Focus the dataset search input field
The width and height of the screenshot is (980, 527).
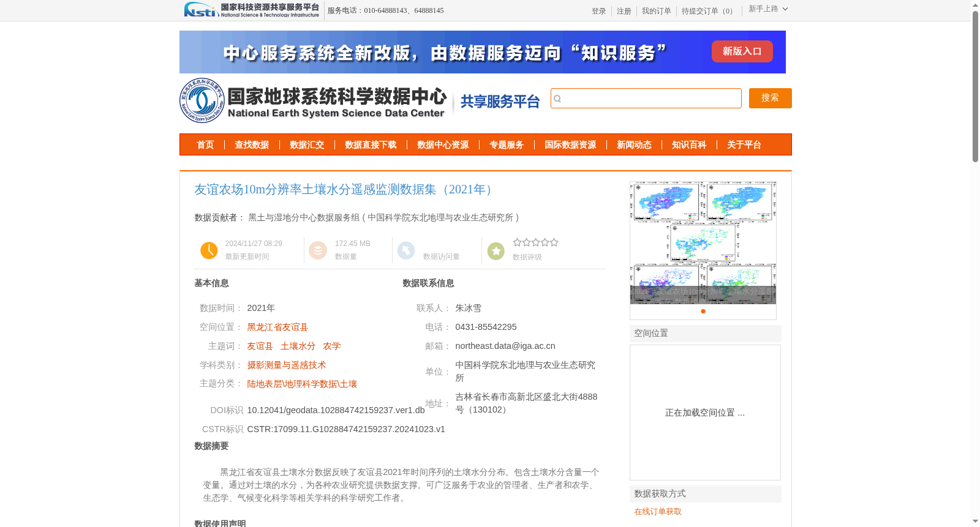coord(646,98)
